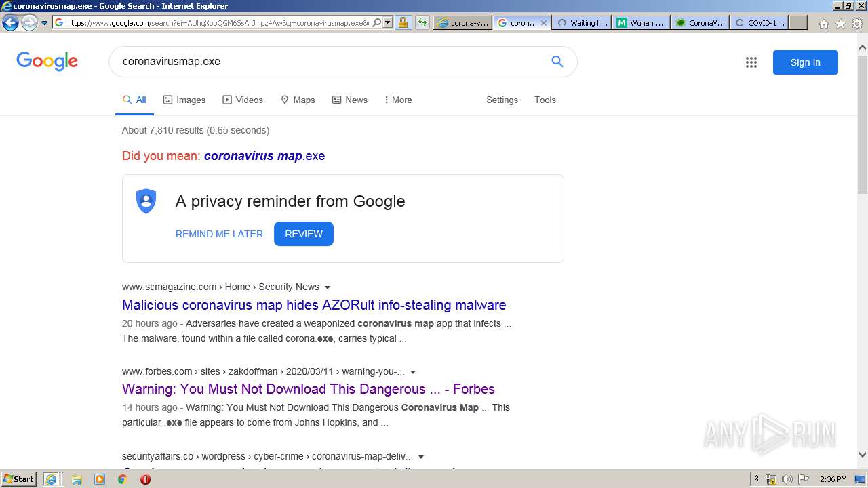Expand securityaffairs.co result options arrow
868x488 pixels.
[x=421, y=457]
